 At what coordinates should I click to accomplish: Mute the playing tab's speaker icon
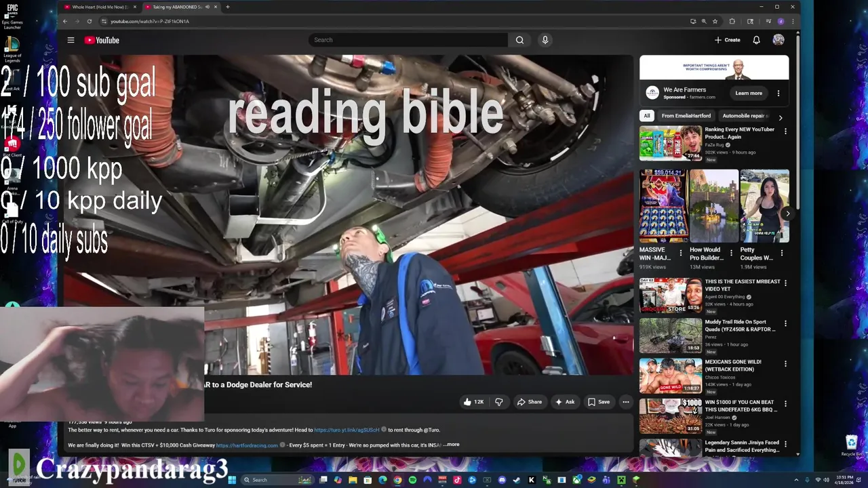pyautogui.click(x=208, y=7)
